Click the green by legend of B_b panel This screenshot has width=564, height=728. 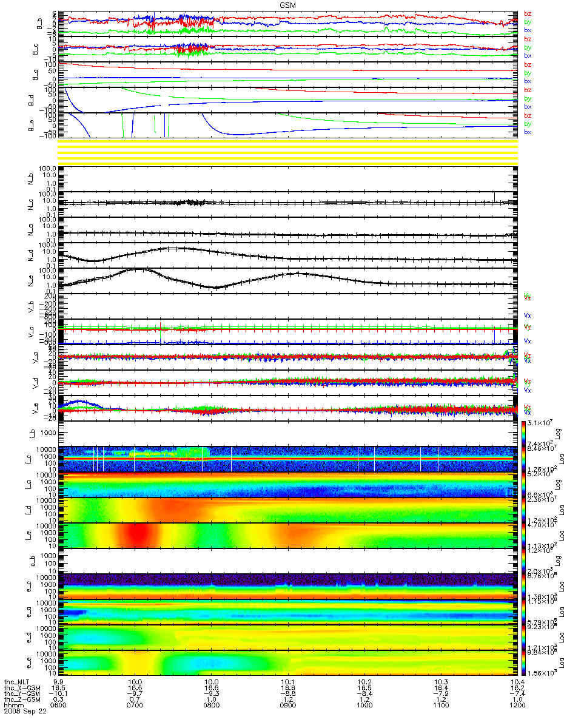pyautogui.click(x=528, y=22)
